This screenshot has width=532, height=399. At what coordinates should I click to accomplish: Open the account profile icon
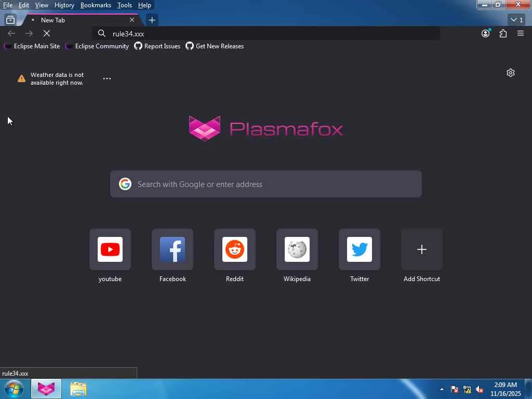click(x=486, y=33)
